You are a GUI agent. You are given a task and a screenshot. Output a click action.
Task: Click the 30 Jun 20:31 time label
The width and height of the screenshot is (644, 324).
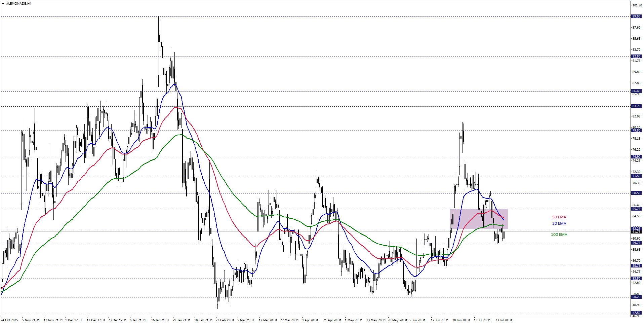[461, 320]
